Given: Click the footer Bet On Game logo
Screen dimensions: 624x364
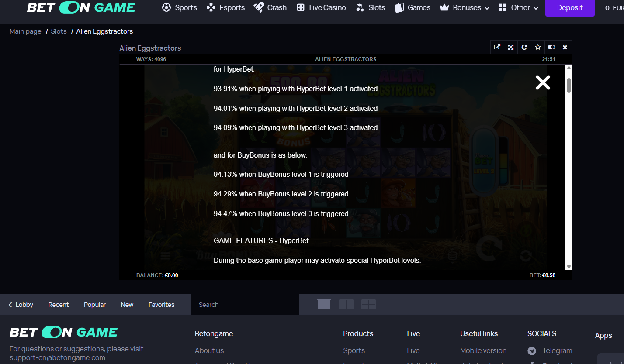Looking at the screenshot, I should pyautogui.click(x=64, y=332).
